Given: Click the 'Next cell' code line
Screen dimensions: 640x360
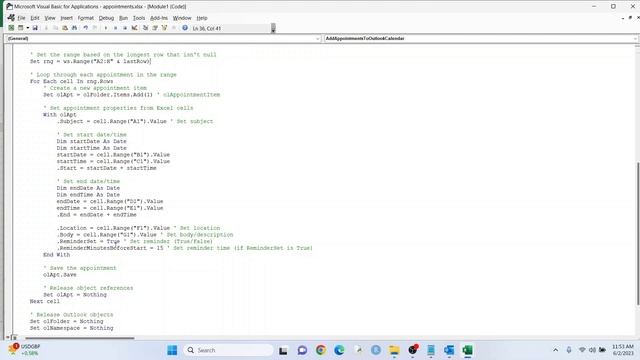Looking at the screenshot, I should click(x=44, y=301).
